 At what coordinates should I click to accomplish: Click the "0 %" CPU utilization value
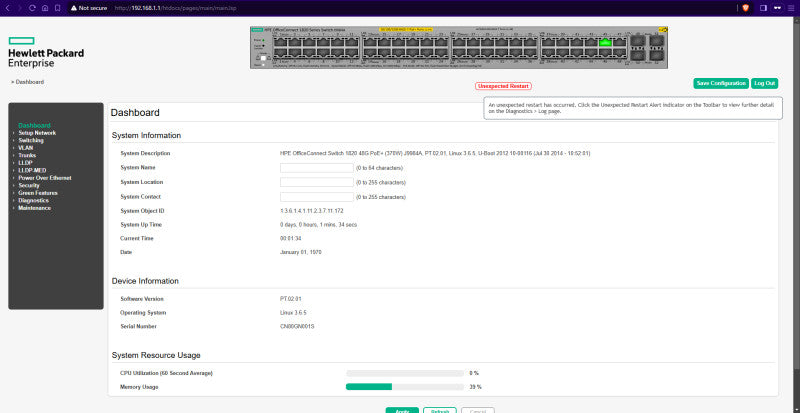tap(474, 373)
